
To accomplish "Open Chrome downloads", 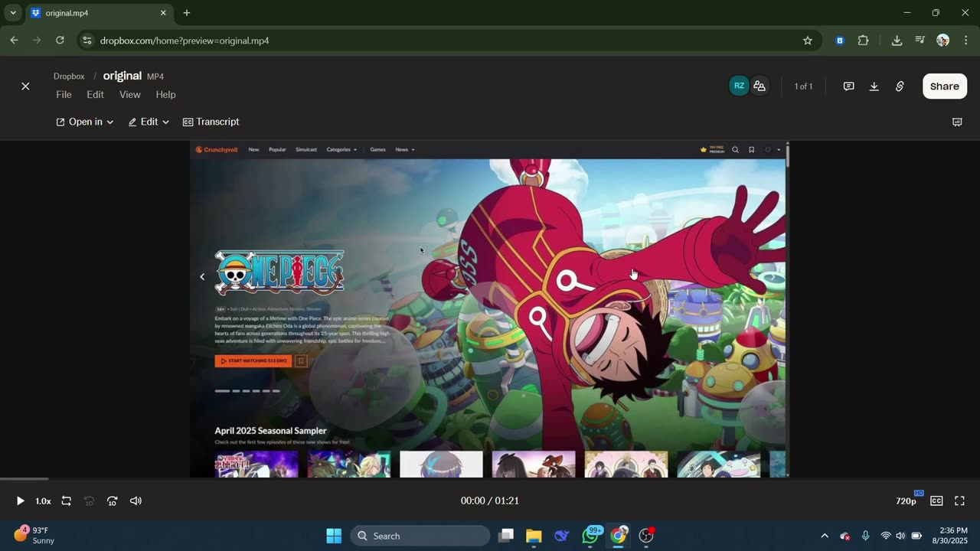I will pos(897,41).
